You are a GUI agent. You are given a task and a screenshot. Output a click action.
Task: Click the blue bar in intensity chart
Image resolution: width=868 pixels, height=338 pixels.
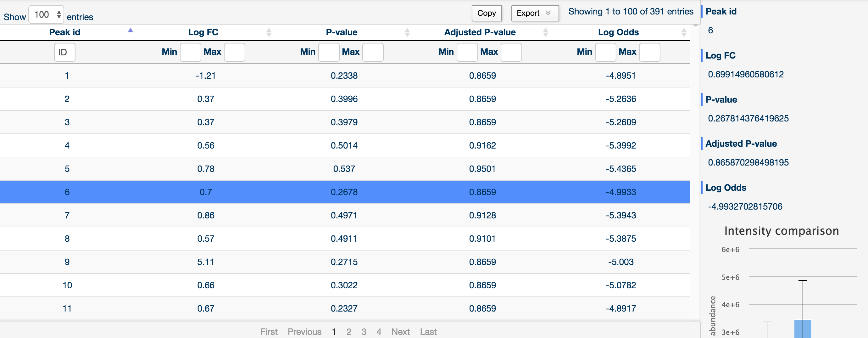[803, 329]
